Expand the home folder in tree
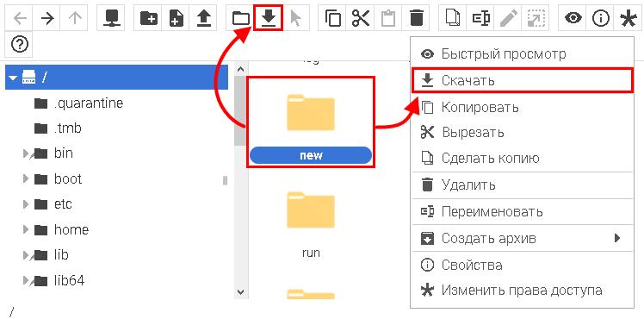 click(26, 229)
